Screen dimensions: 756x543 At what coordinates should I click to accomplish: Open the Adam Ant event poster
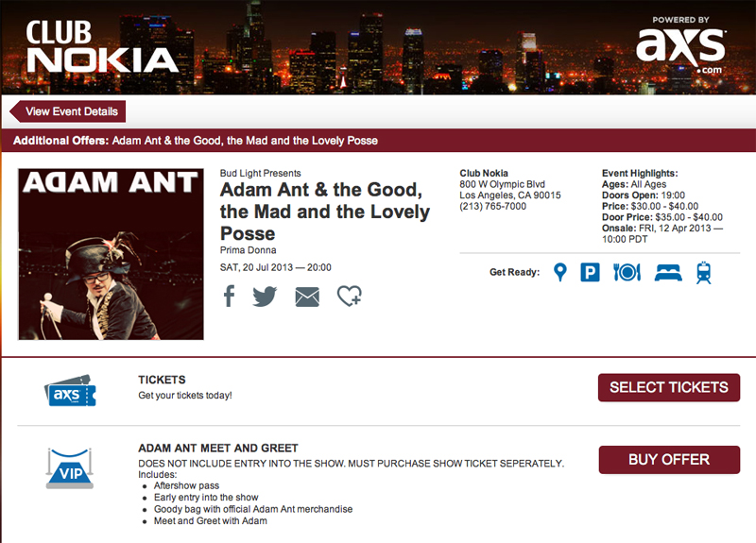tap(111, 254)
